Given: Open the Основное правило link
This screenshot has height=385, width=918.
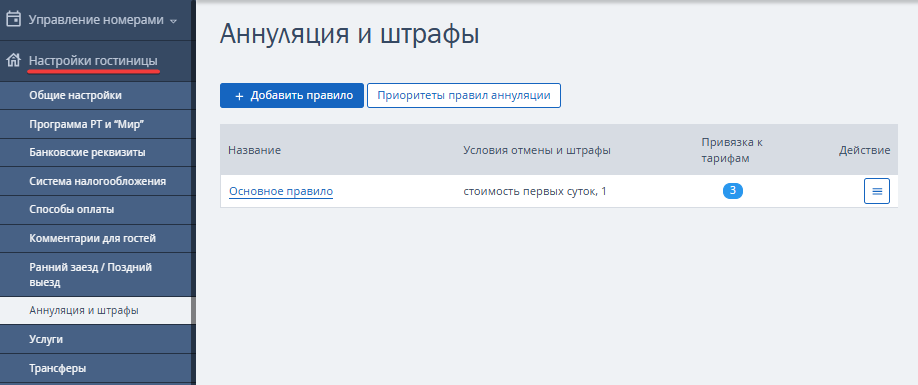Looking at the screenshot, I should pos(281,191).
